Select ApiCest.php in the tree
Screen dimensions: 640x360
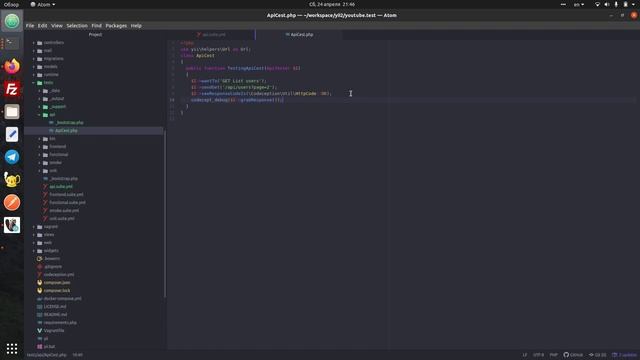coord(66,131)
